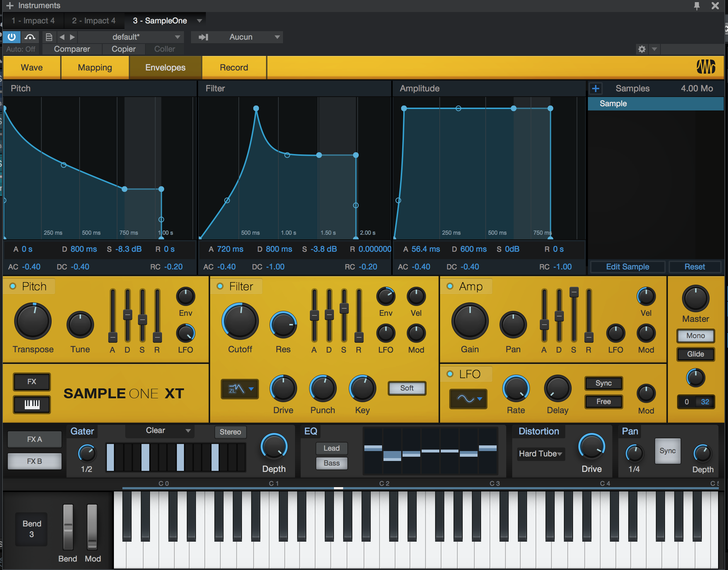Toggle the Filter section enable dot
Image resolution: width=728 pixels, height=570 pixels.
pos(220,286)
